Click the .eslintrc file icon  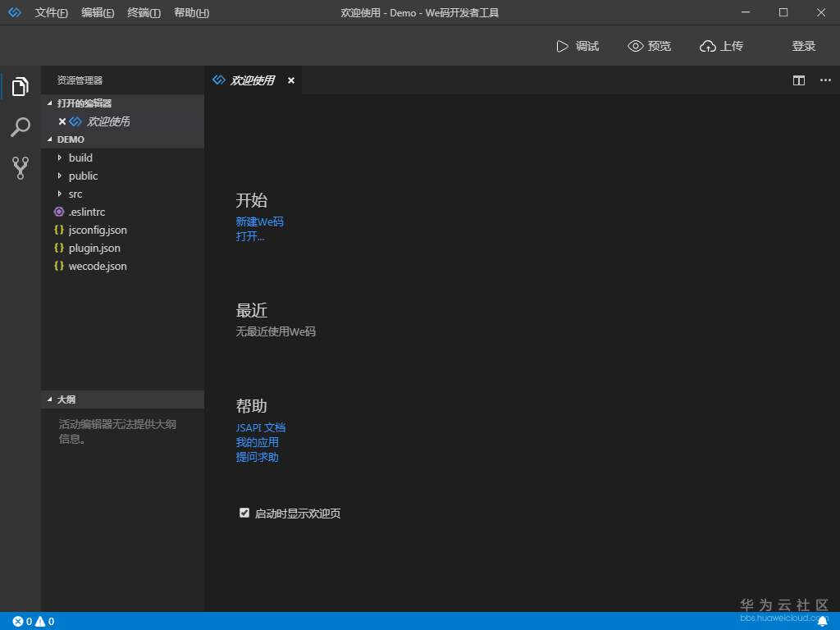tap(59, 212)
